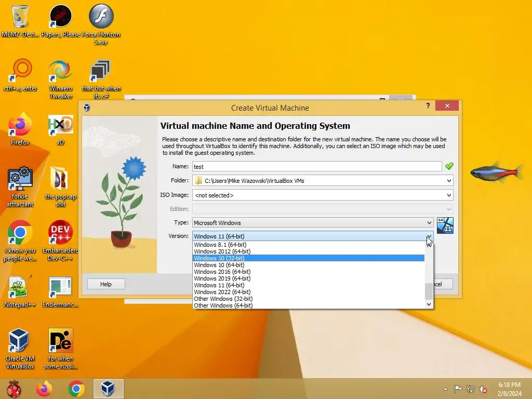Click the Help button in the dialog
Image resolution: width=532 pixels, height=399 pixels.
[106, 284]
